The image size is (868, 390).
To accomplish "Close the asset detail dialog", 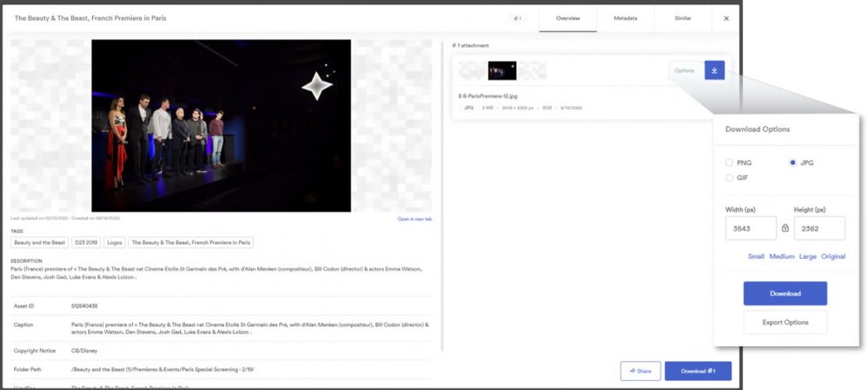I will [x=726, y=18].
